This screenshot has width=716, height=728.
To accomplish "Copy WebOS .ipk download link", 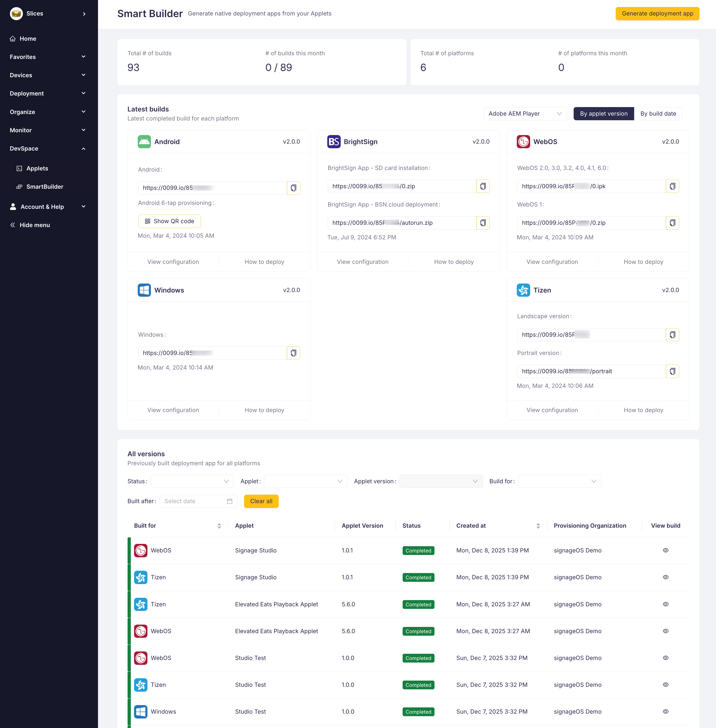I will [x=672, y=186].
